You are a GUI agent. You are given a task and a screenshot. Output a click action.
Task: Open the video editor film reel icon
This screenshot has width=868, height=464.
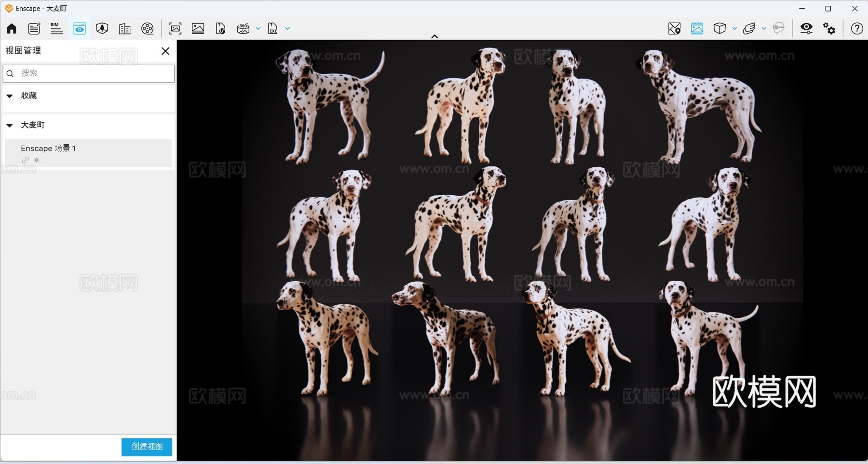[x=148, y=28]
